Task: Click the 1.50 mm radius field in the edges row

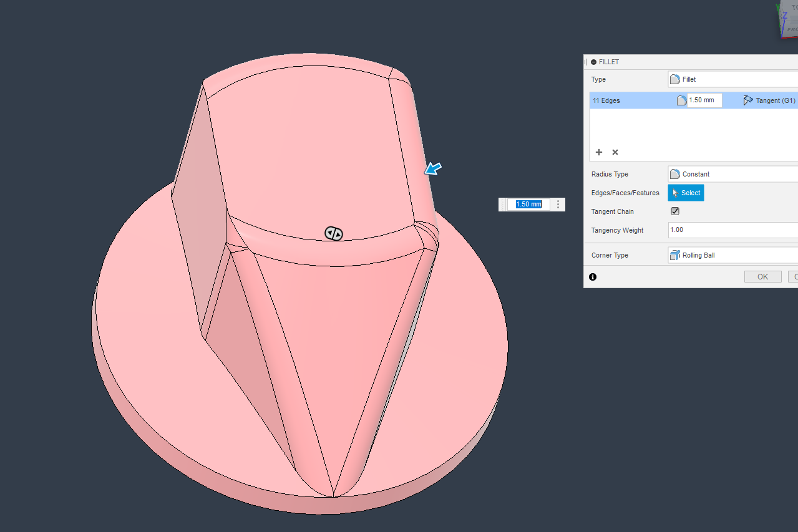Action: pyautogui.click(x=704, y=100)
